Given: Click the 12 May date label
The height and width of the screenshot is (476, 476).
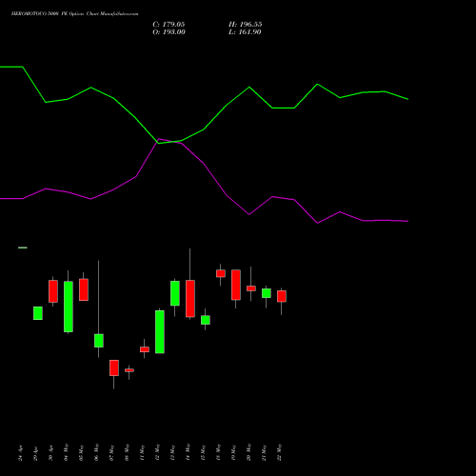Looking at the screenshot, I should (x=158, y=452).
